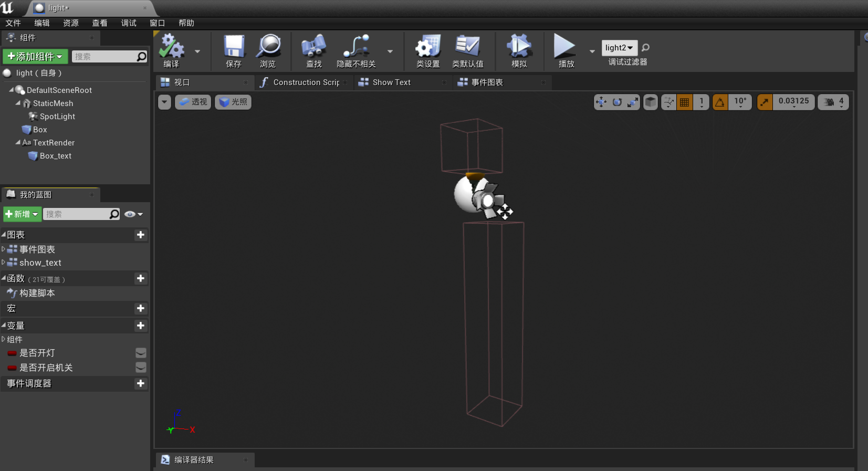
Task: Switch to the Show Text tab
Action: pos(403,82)
